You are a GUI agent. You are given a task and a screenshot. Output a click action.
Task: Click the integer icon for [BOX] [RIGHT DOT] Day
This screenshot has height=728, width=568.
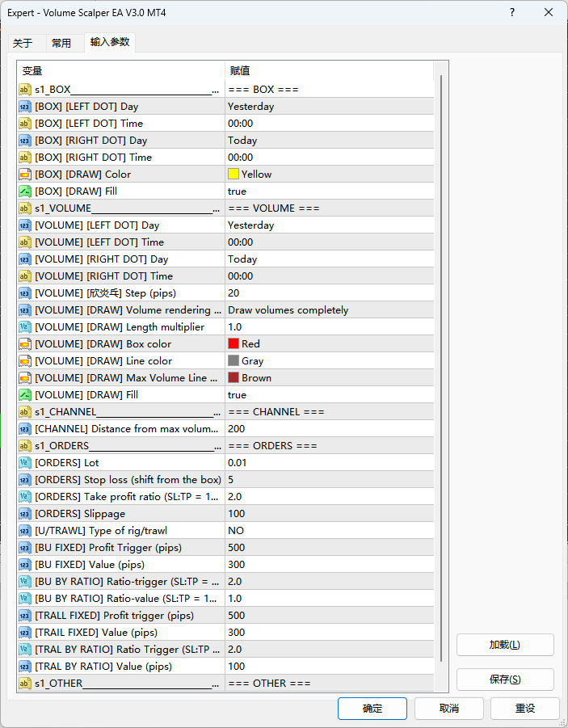[x=24, y=141]
